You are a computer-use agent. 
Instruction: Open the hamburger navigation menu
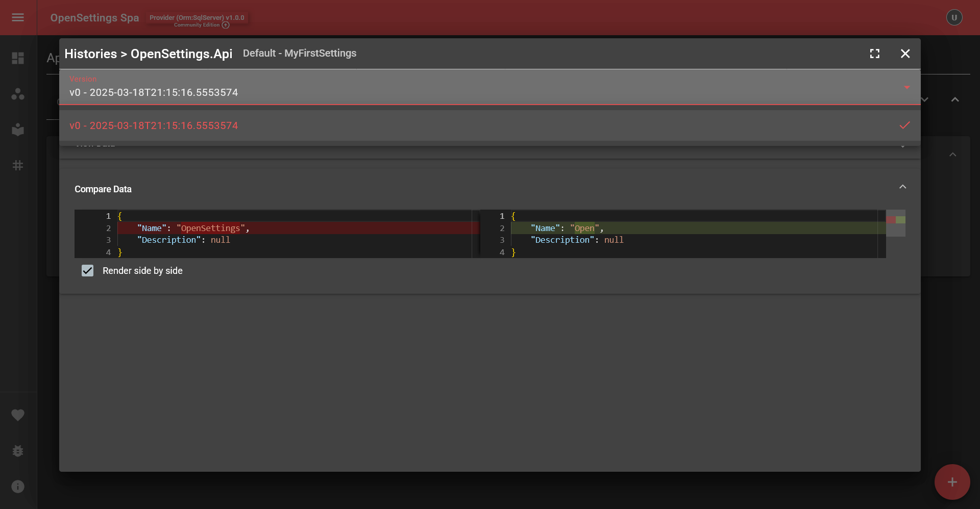18,18
